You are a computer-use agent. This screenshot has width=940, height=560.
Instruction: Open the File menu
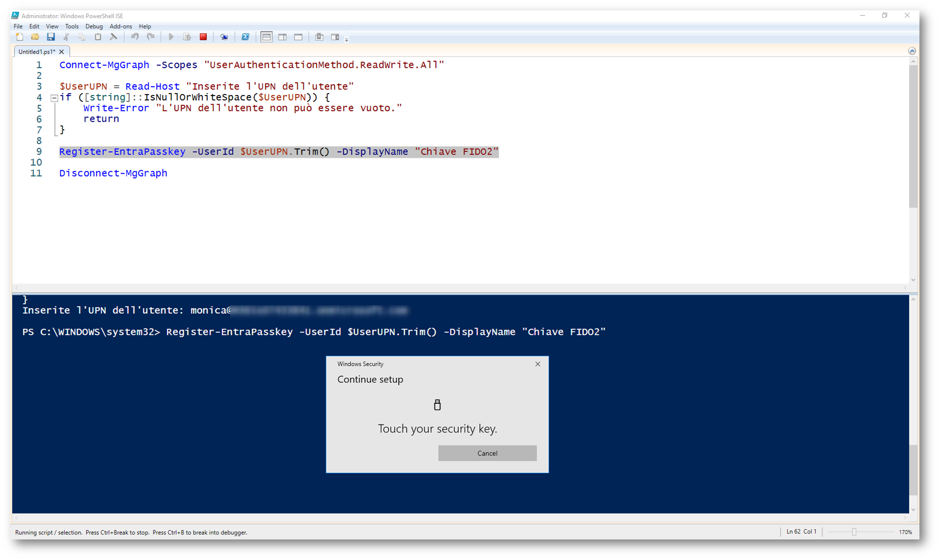[x=18, y=26]
